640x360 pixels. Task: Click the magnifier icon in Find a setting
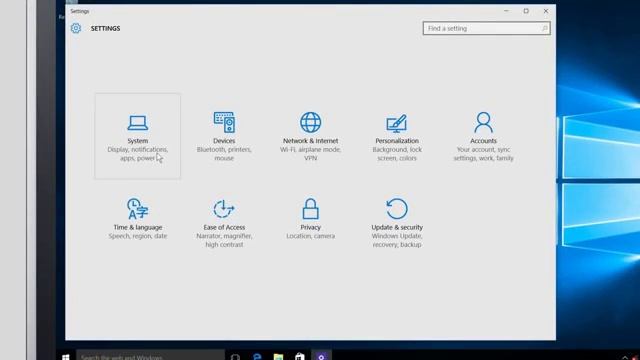544,28
